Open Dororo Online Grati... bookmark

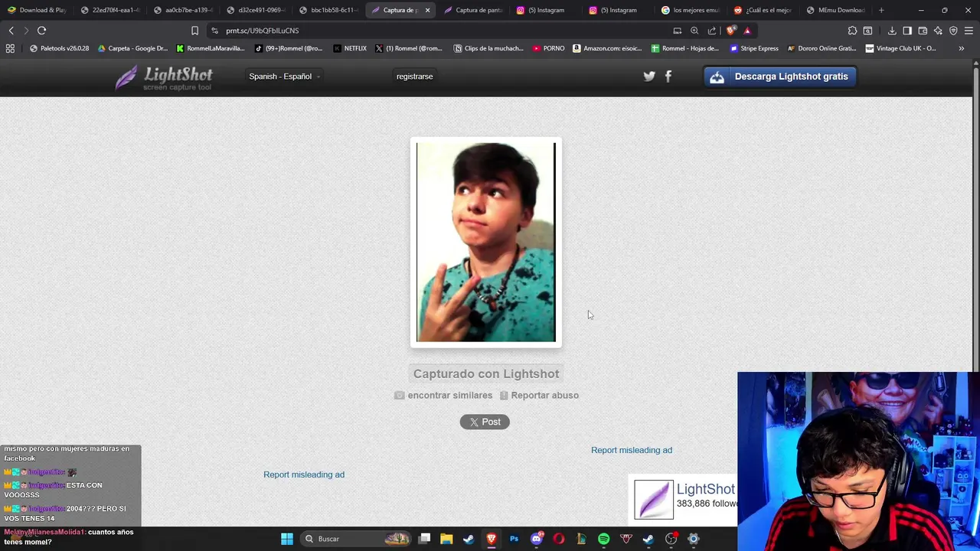pyautogui.click(x=822, y=48)
